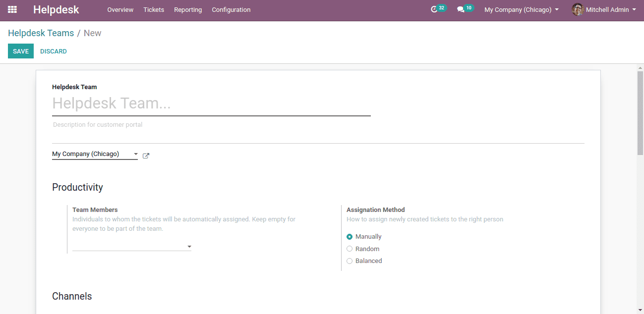Click scrollbar up arrow
Viewport: 644px width, 314px height.
click(640, 67)
